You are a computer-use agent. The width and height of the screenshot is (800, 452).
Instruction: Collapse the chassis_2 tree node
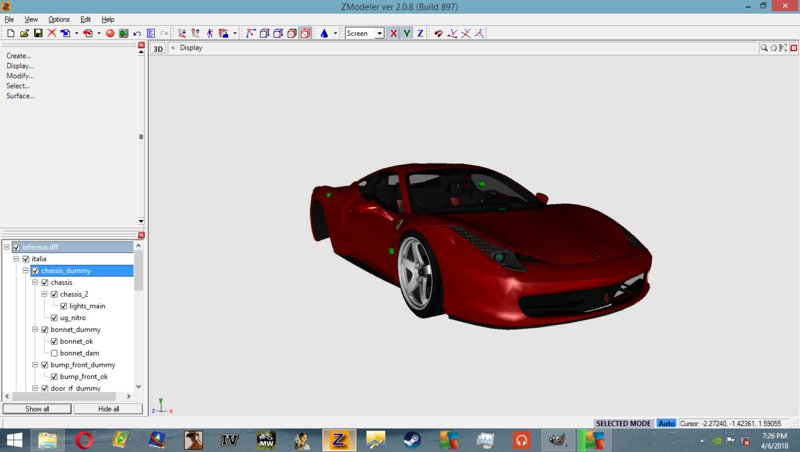pyautogui.click(x=44, y=294)
